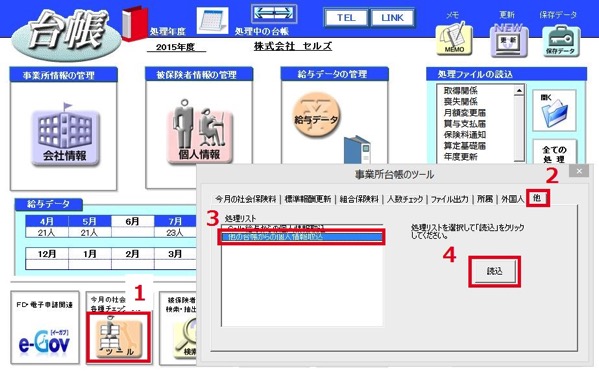The height and width of the screenshot is (372, 599).
Task: Select 月額変更届 in the file list
Action: click(465, 113)
